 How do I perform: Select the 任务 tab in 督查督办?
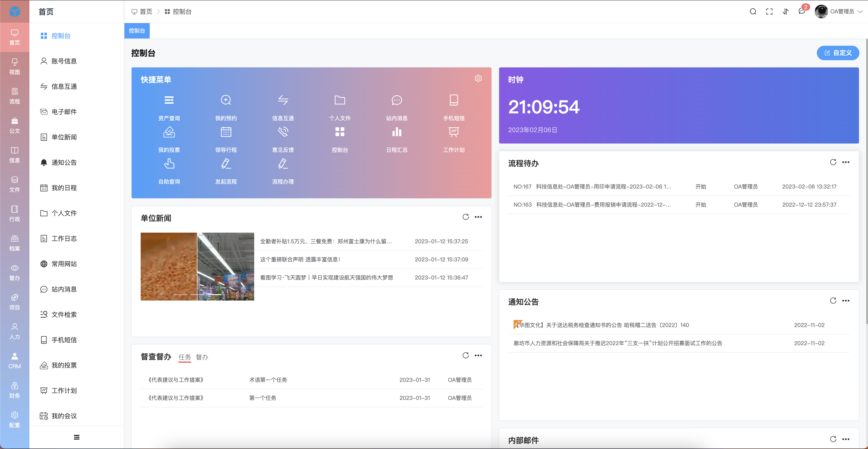click(185, 357)
